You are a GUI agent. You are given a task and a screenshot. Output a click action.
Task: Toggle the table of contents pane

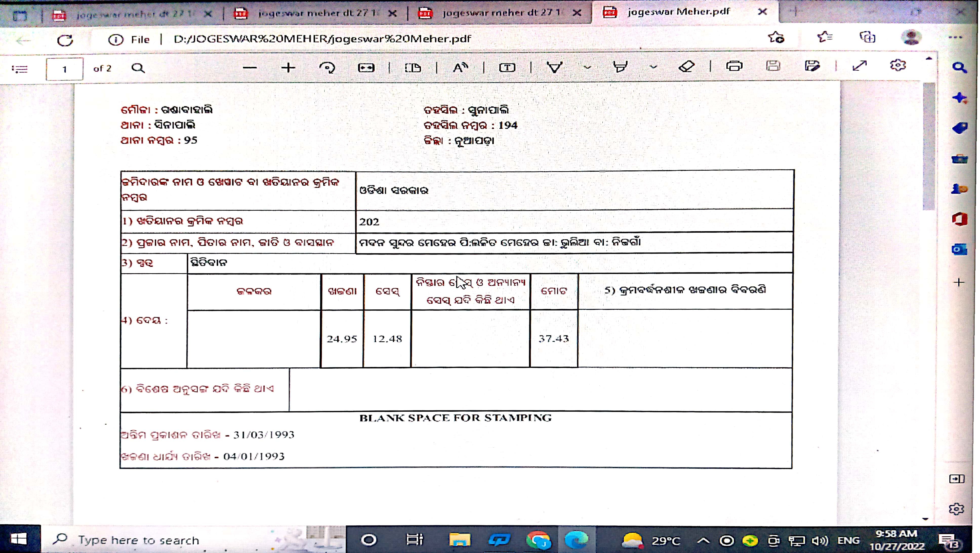click(x=20, y=69)
